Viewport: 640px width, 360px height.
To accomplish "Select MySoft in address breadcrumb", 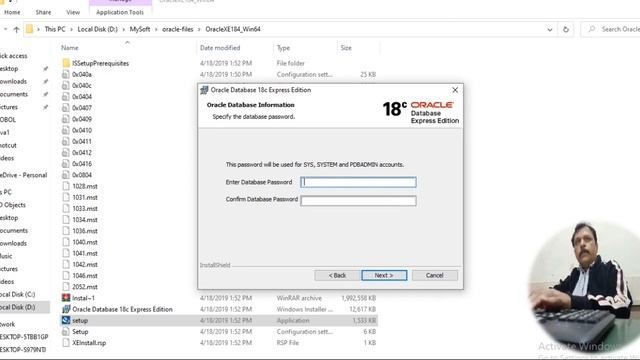I will (x=140, y=29).
